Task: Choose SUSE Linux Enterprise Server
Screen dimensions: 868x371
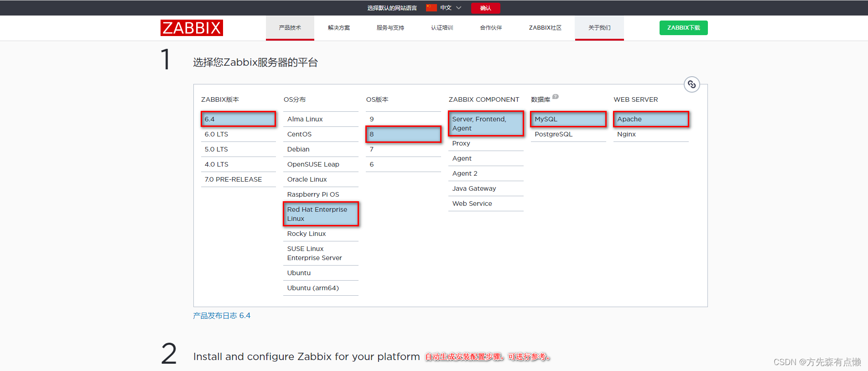Action: [x=321, y=253]
